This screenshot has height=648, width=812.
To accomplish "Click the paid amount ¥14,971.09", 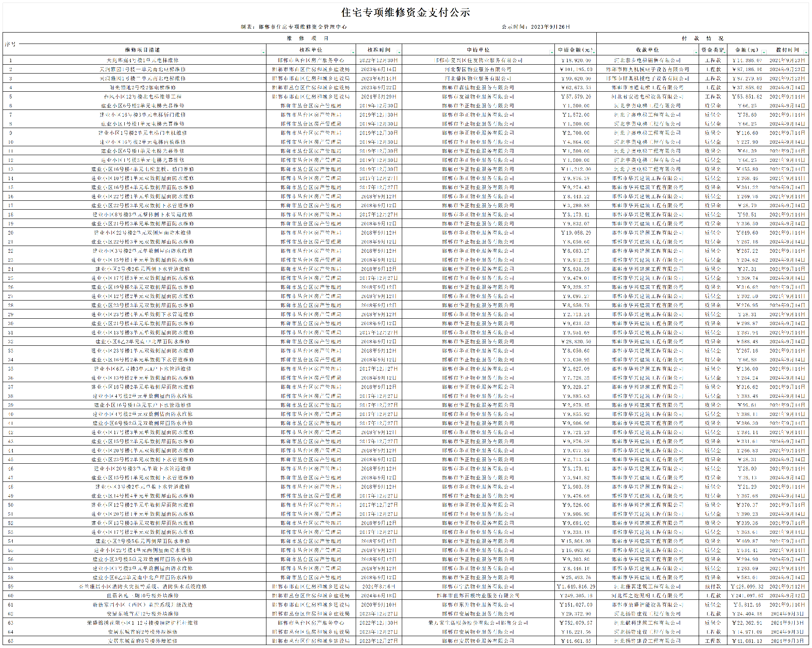I will (x=747, y=632).
